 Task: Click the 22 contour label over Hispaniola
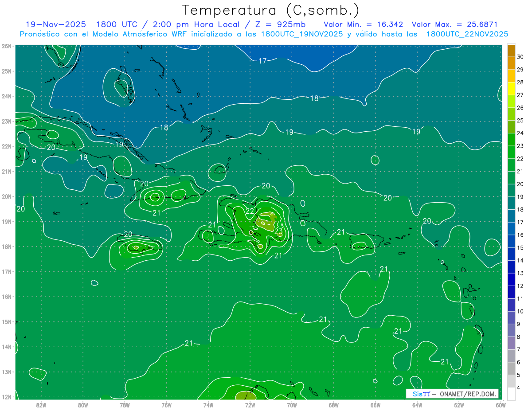(x=250, y=211)
